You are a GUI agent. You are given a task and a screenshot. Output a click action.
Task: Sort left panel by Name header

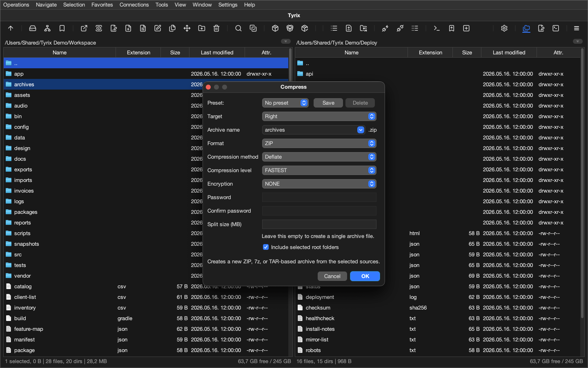click(60, 52)
